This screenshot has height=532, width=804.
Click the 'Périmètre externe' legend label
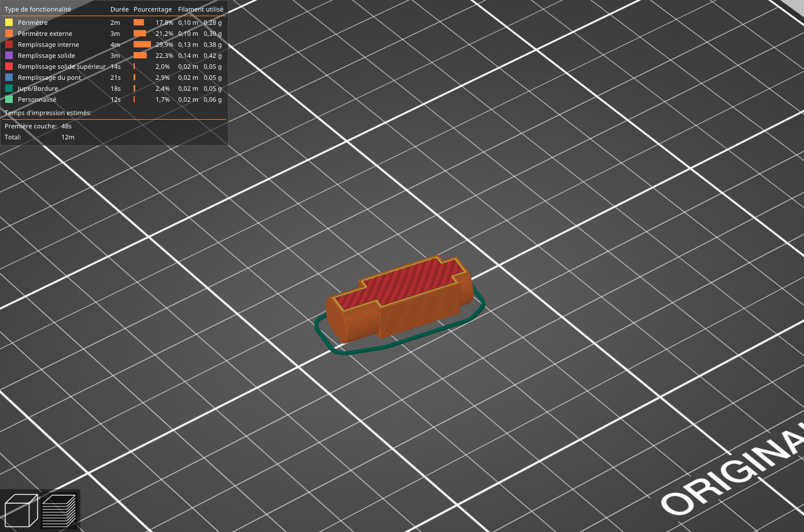click(x=45, y=34)
